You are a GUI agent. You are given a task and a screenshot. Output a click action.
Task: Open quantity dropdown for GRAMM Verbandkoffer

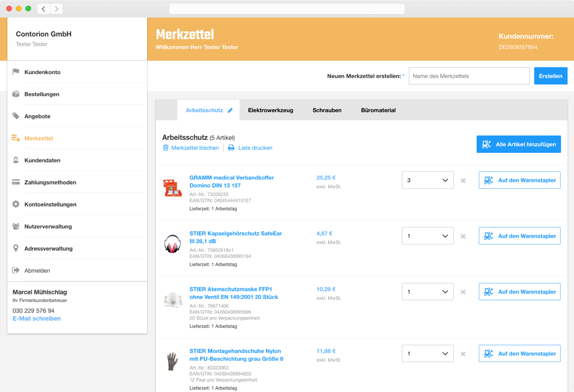[x=428, y=180]
